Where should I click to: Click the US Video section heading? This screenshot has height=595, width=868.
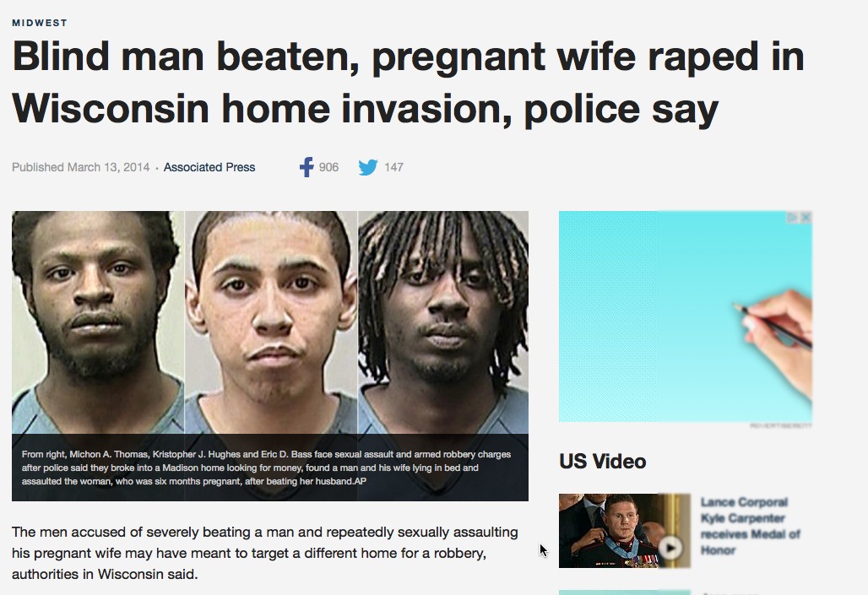pyautogui.click(x=602, y=461)
